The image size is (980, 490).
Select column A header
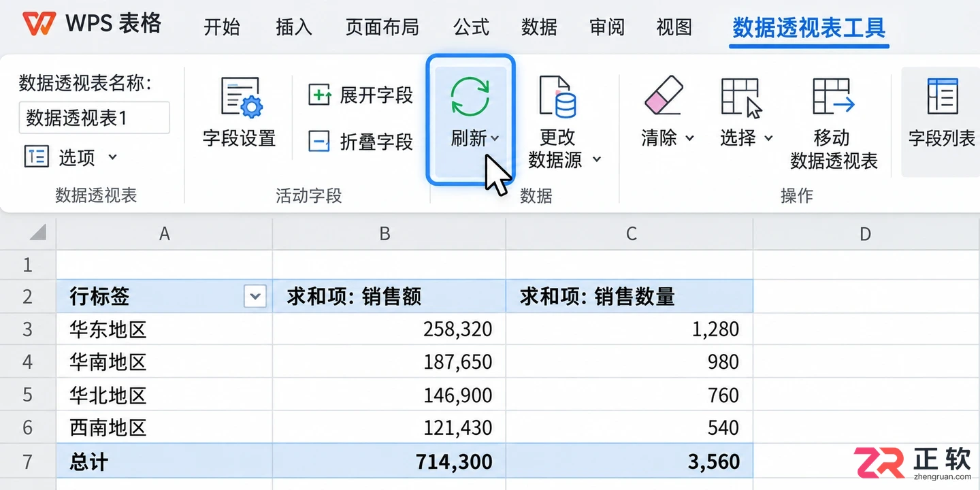click(164, 233)
